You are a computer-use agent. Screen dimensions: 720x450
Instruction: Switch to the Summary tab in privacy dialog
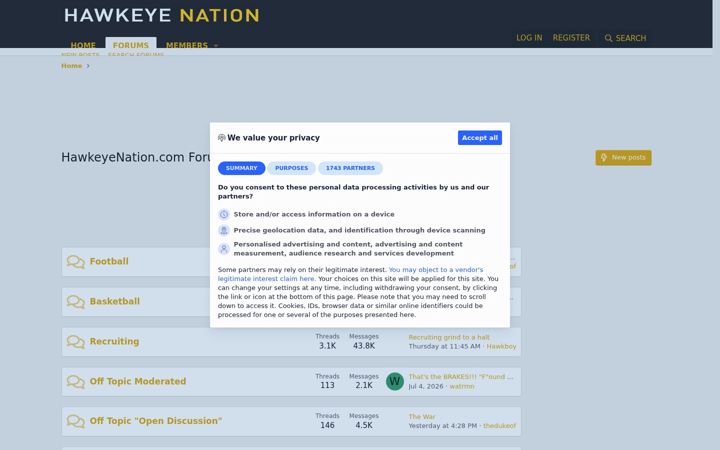pyautogui.click(x=242, y=168)
